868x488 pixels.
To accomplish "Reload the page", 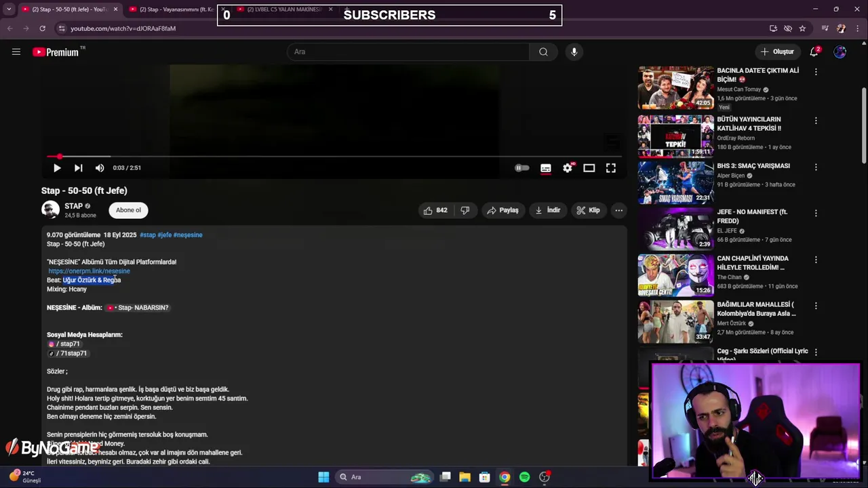I will (42, 28).
